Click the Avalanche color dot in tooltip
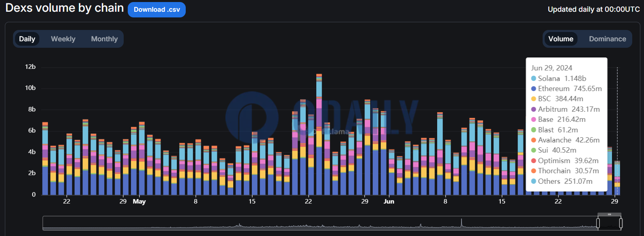The image size is (644, 236). tap(534, 140)
